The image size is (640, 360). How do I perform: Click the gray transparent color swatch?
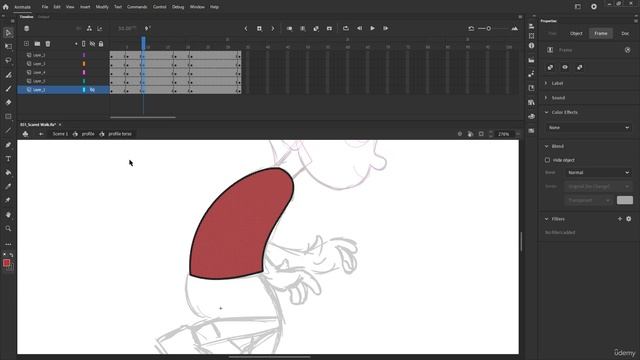[624, 200]
